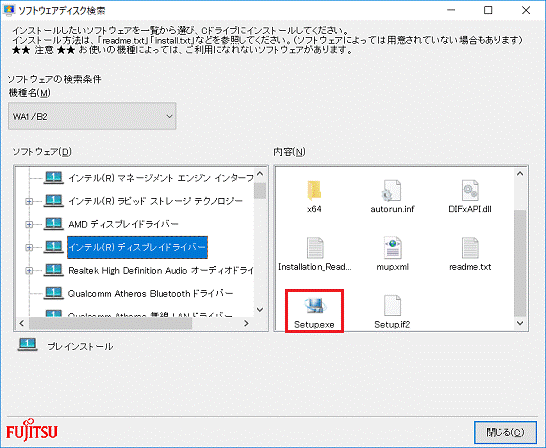Select Realtek High Definition Audio オーディオドライバー row

[161, 270]
